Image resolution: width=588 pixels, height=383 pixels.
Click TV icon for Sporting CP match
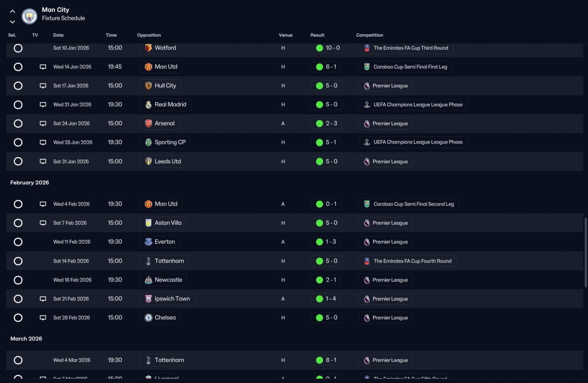43,143
